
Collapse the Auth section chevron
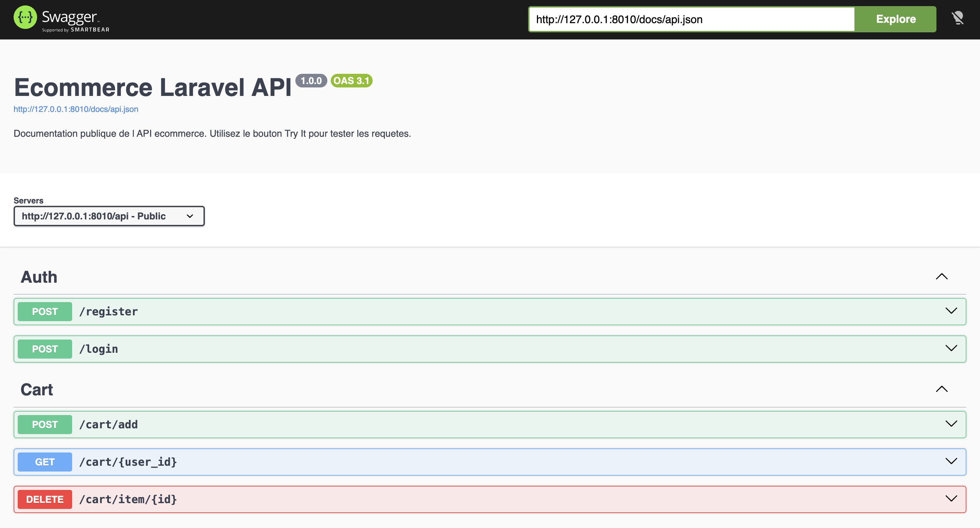tap(942, 277)
